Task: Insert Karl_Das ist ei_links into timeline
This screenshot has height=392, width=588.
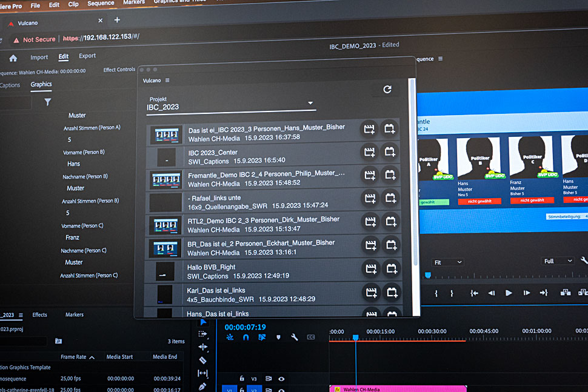Action: point(372,292)
